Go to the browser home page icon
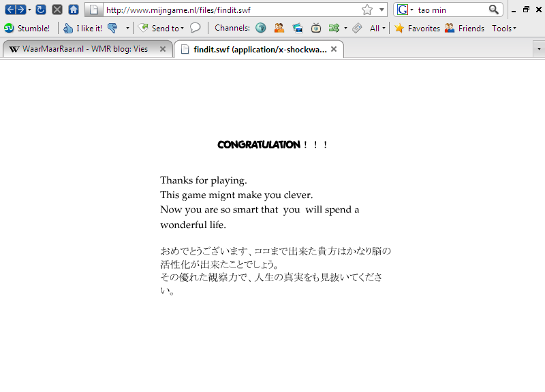The width and height of the screenshot is (545, 392). coord(74,10)
